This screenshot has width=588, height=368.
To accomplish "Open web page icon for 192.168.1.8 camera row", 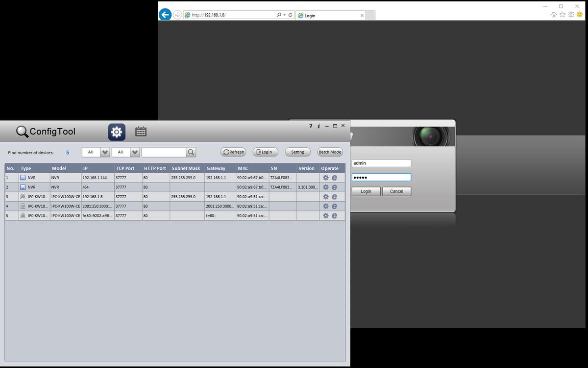I will (334, 197).
